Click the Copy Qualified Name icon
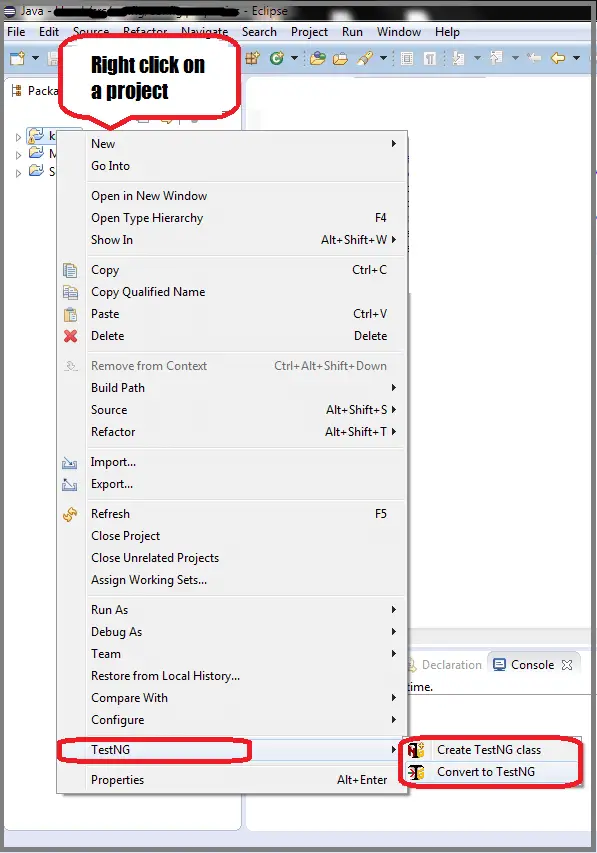This screenshot has width=597, height=853. (x=70, y=292)
